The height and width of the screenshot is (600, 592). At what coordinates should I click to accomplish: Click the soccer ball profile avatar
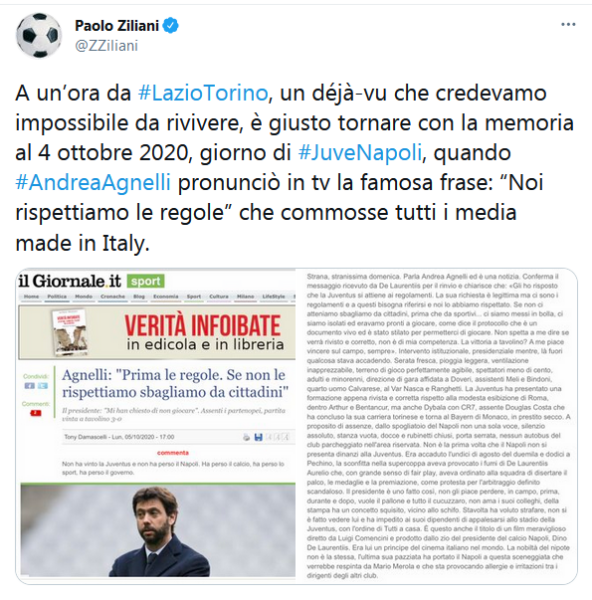(38, 35)
